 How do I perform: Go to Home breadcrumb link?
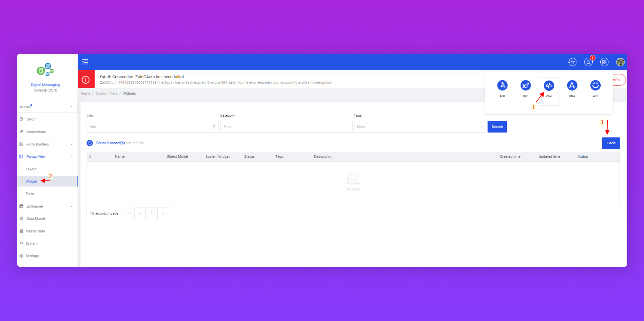85,94
